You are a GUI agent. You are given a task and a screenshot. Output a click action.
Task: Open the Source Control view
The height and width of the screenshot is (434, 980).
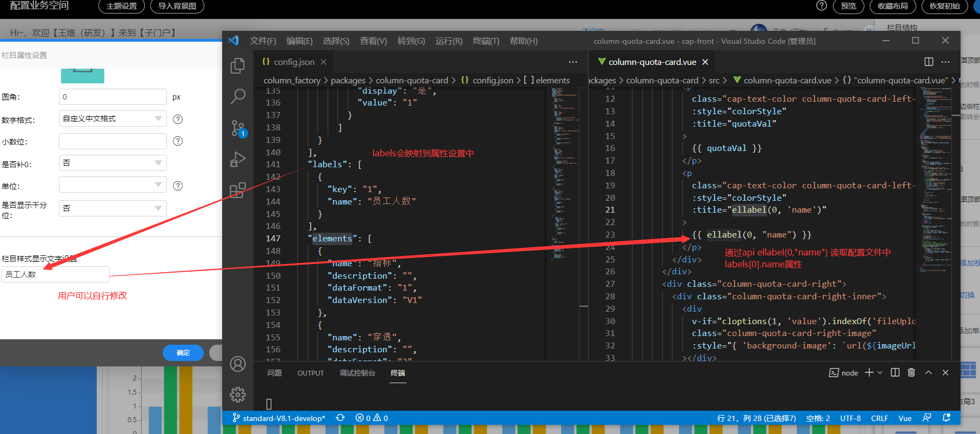(x=237, y=128)
